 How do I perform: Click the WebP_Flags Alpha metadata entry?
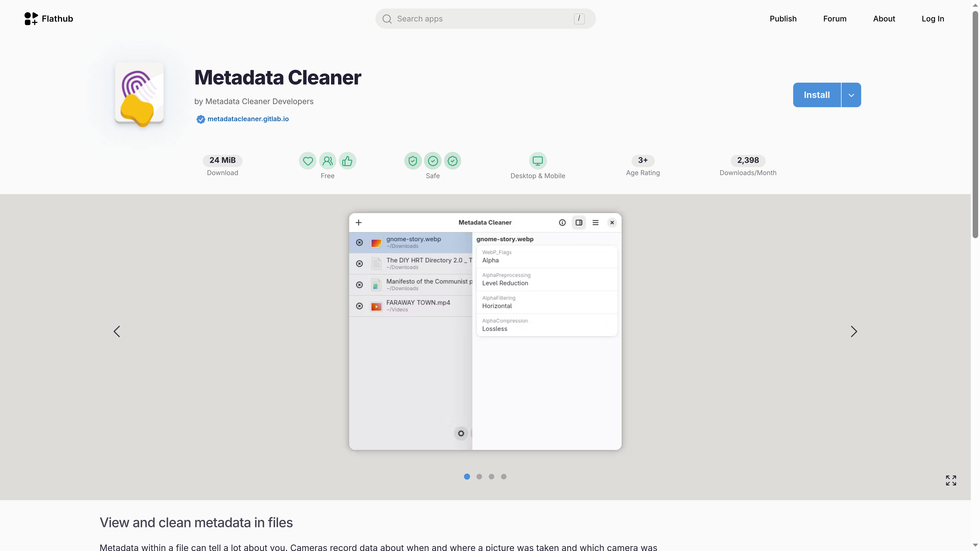pyautogui.click(x=547, y=257)
